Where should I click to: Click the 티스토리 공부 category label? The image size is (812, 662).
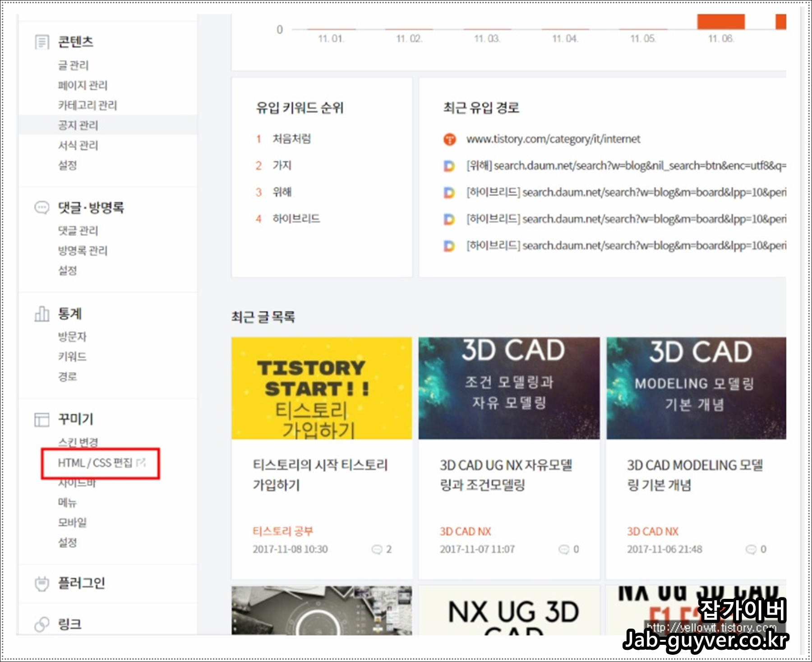coord(283,531)
